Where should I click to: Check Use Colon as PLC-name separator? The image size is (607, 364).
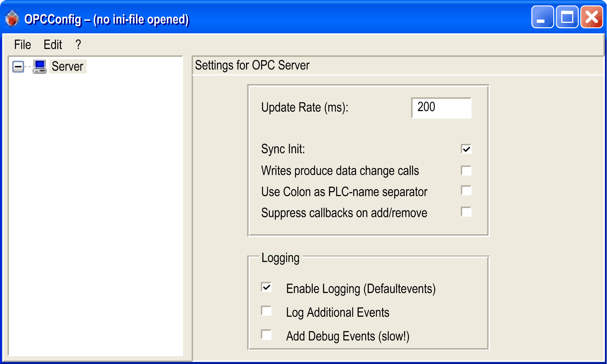tap(466, 190)
